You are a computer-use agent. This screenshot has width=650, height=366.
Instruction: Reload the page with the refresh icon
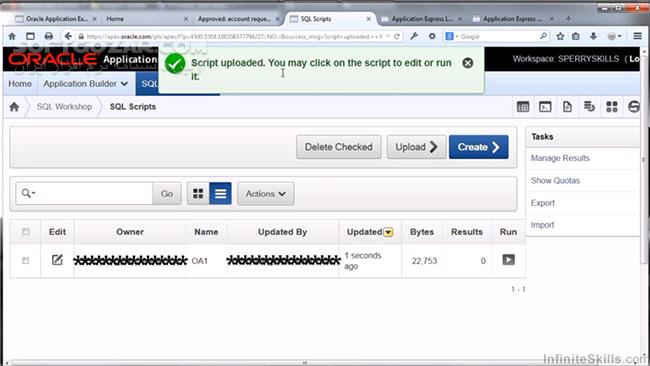click(x=397, y=36)
